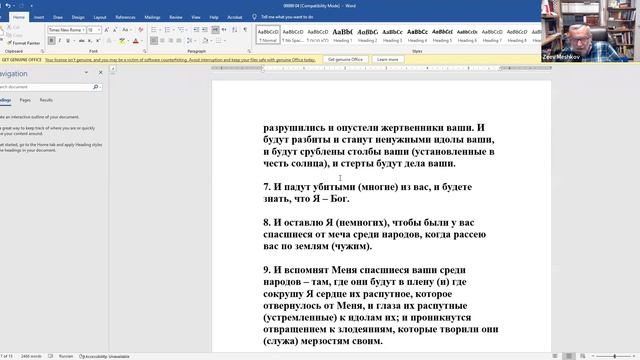The image size is (640, 360).
Task: Open the highlight color dropdown arrow
Action: 128,41
